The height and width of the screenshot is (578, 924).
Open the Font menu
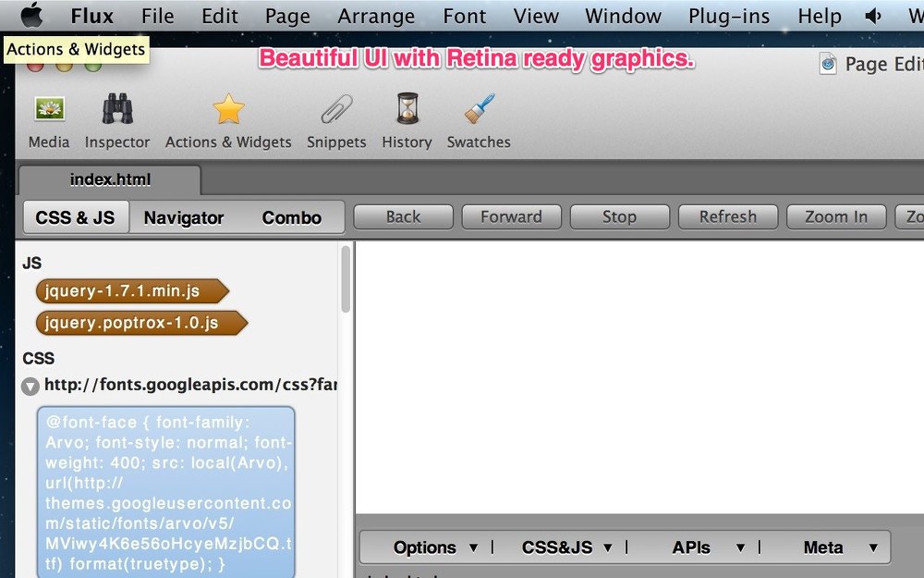click(x=465, y=16)
